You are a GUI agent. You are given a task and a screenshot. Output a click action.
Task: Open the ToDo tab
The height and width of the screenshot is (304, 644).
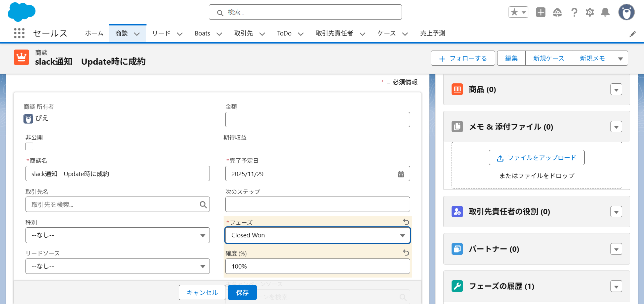point(284,33)
